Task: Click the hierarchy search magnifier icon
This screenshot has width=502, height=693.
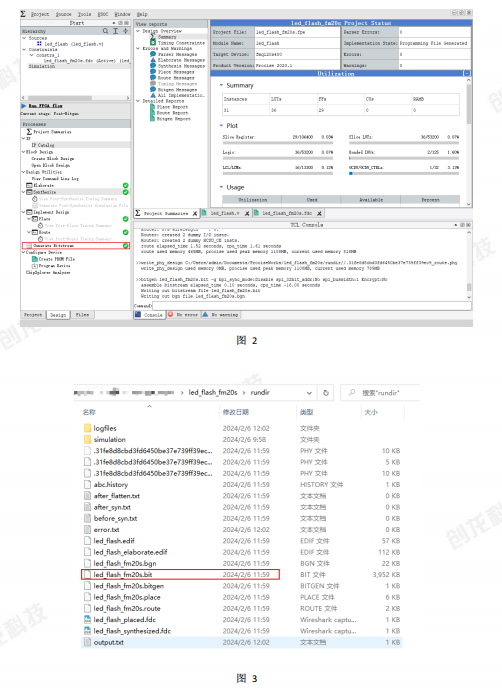Action: pyautogui.click(x=106, y=31)
